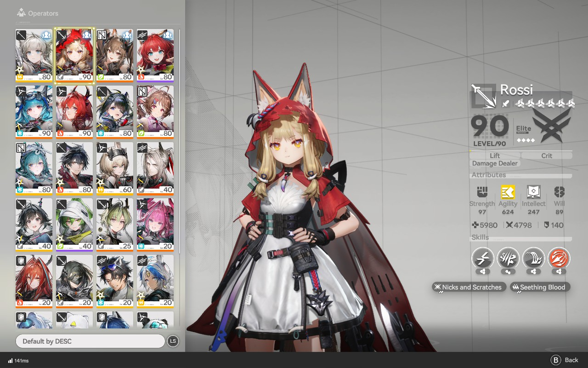
Task: Select the silver-haired level 80 operator card
Action: (x=34, y=56)
